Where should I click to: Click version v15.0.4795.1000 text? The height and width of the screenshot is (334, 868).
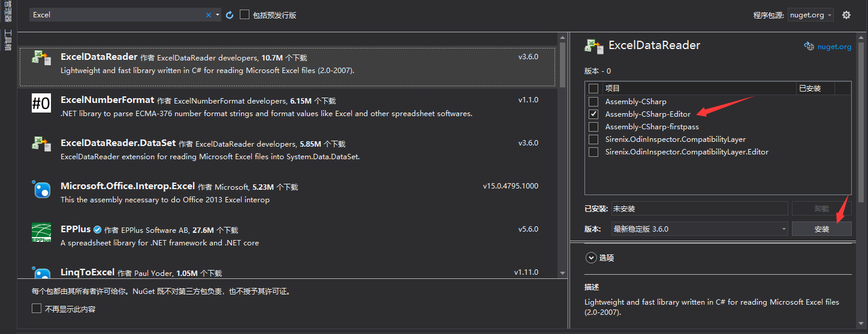tap(511, 186)
